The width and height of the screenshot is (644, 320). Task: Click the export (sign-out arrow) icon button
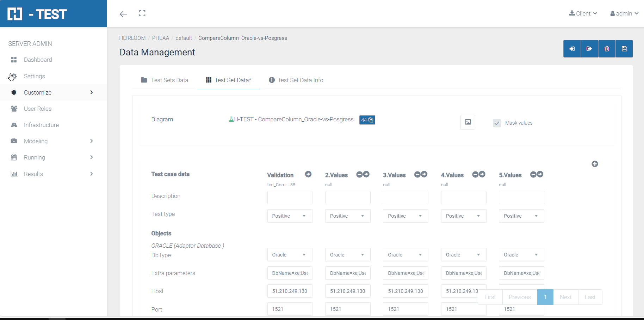tap(589, 49)
